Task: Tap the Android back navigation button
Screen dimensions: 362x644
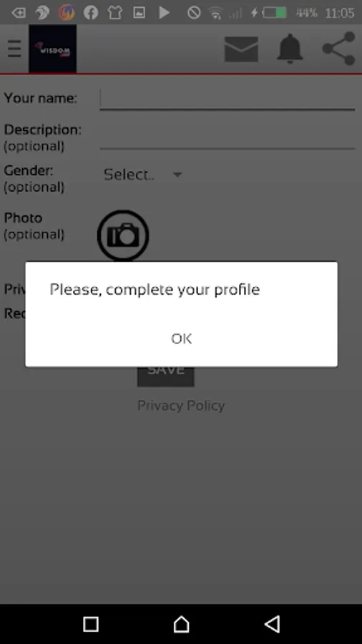Action: pyautogui.click(x=272, y=624)
